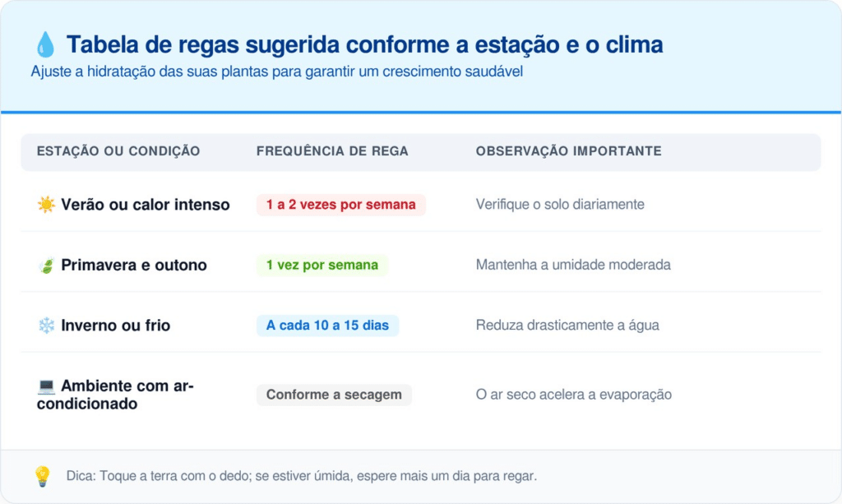This screenshot has width=842, height=504.
Task: Click "Verifique o solo diariamente" note
Action: (x=560, y=205)
